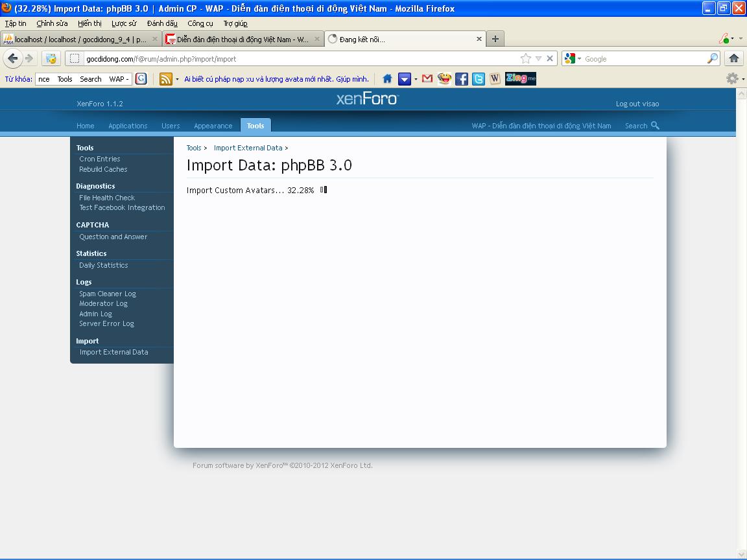The width and height of the screenshot is (747, 560).
Task: Open the RSS feed dropdown arrow
Action: click(x=177, y=79)
